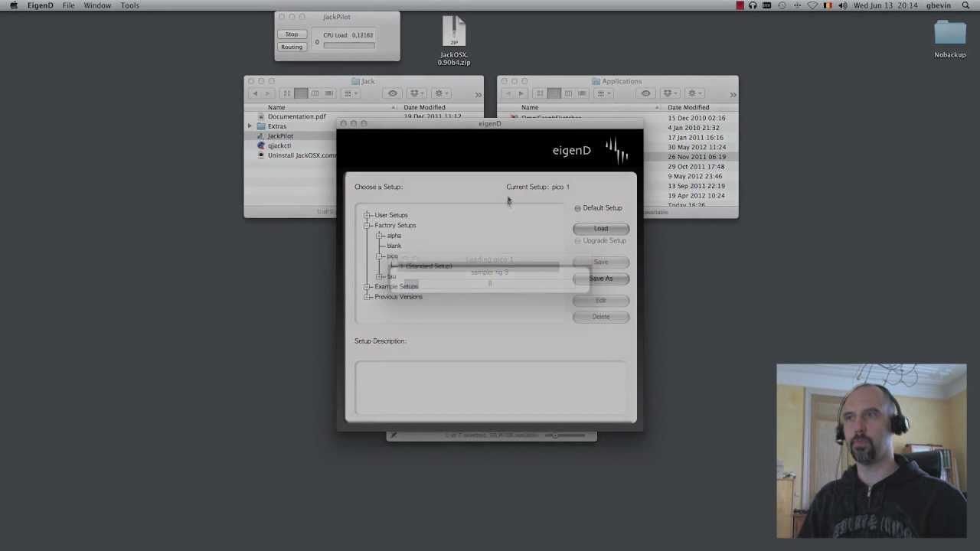Viewport: 980px width, 551px height.
Task: Open the date and time menu
Action: (x=886, y=5)
